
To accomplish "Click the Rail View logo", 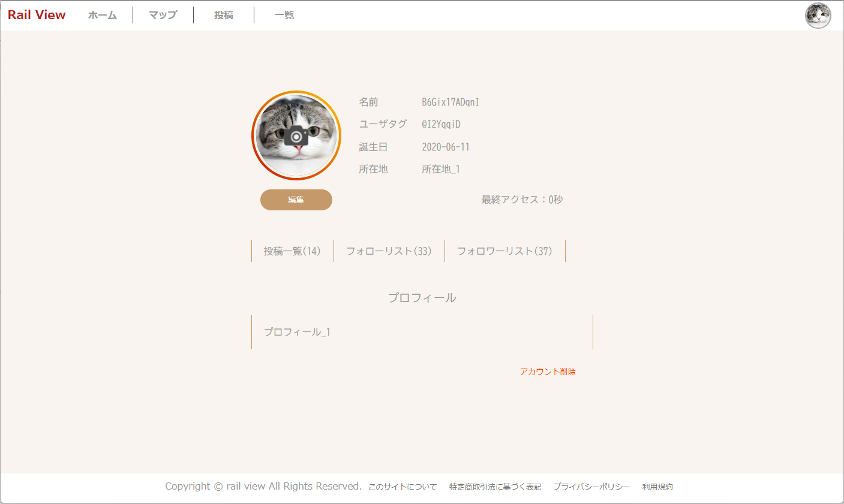I will pos(37,15).
